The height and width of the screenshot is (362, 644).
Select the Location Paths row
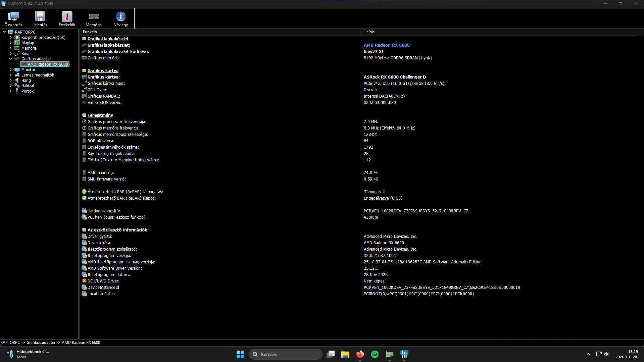(358, 294)
